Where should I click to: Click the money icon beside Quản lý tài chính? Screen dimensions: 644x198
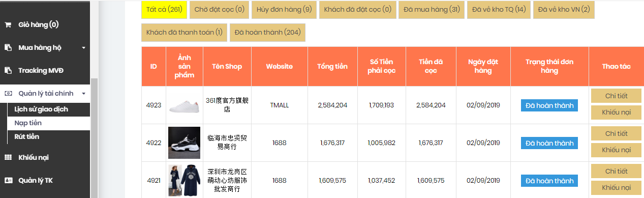tap(8, 93)
